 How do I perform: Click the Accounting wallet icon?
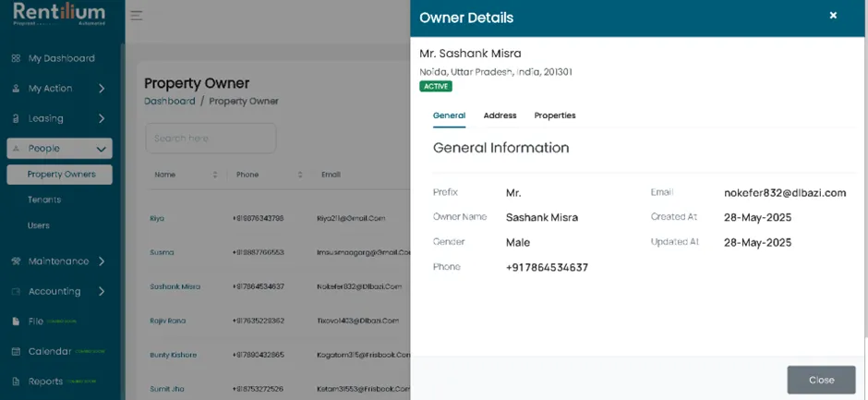pos(16,291)
